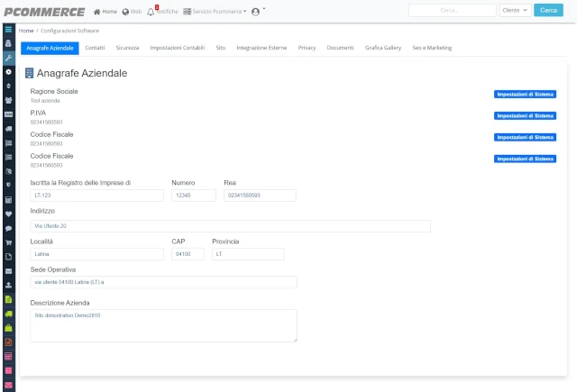
Task: Expand the Servizio Pcommerce dropdown menu
Action: tap(215, 12)
